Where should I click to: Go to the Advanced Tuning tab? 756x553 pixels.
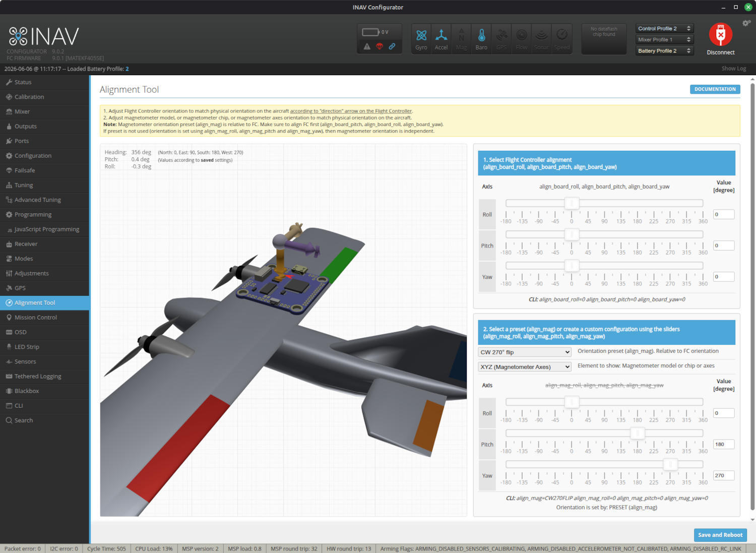(44, 200)
